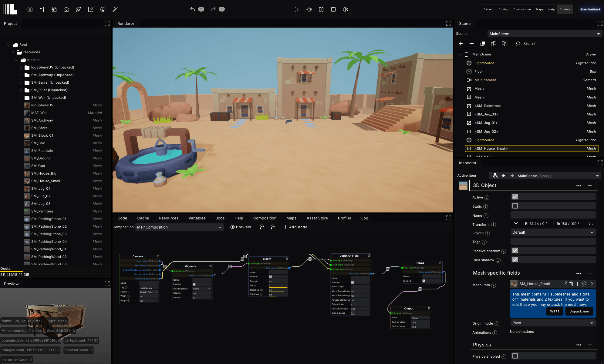Enable the Static checkbox for the 3D object

pos(515,205)
